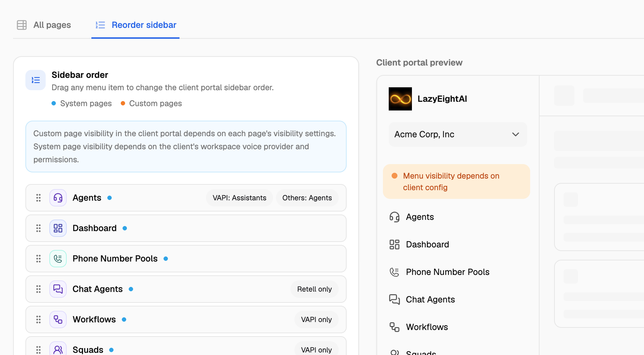Click the System pages legend label
644x355 pixels.
click(86, 104)
